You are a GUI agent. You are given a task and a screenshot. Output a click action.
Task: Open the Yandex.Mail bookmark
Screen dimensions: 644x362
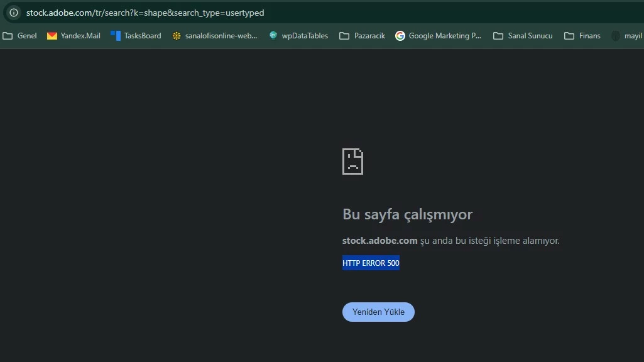(x=74, y=36)
